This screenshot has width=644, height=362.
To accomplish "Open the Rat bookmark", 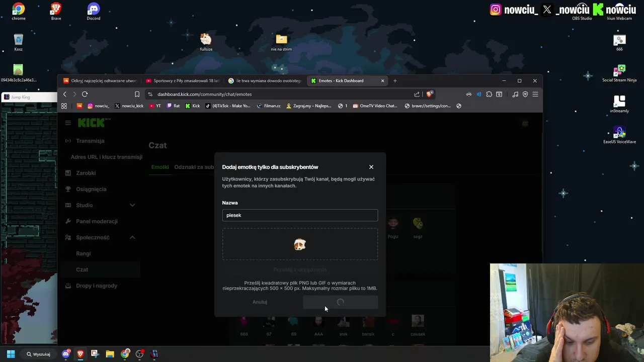I will [173, 106].
